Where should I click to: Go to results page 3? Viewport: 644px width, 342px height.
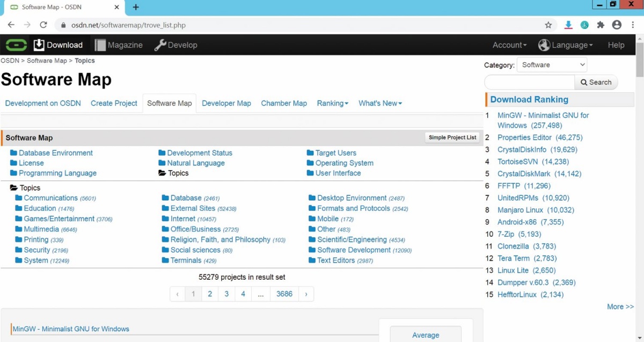226,294
